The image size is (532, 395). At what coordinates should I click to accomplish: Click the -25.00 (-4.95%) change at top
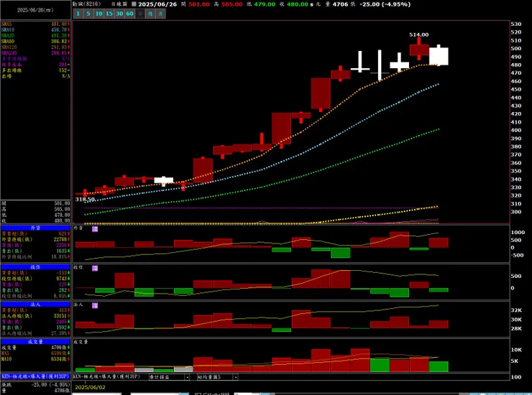[385, 4]
